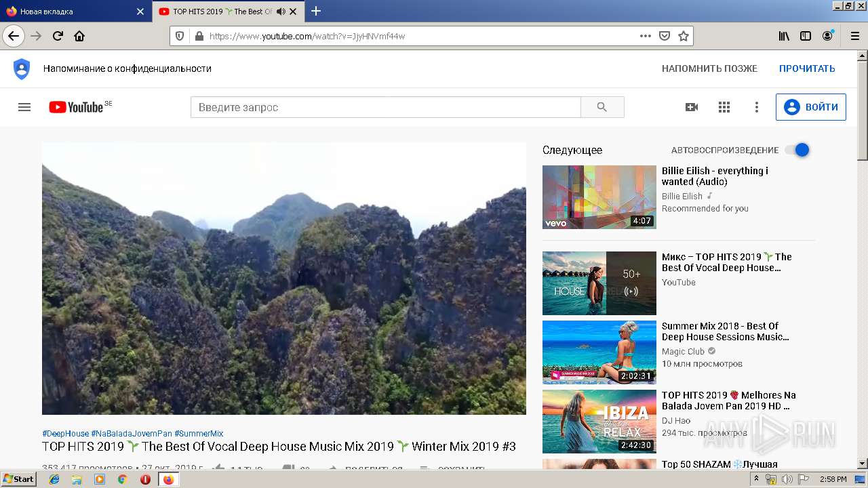Select the TOP HITS 2019 YouTube tab
Image resolution: width=868 pixels, height=488 pixels.
(229, 12)
